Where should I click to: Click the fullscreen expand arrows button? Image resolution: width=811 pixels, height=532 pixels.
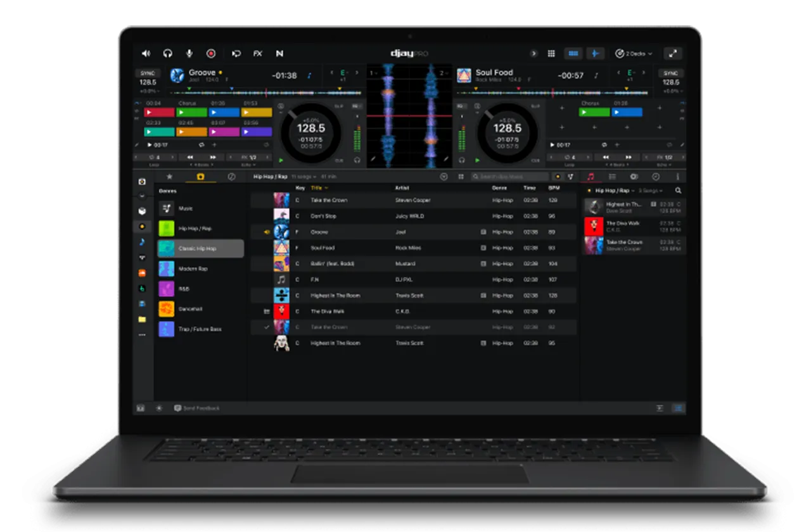click(x=672, y=54)
